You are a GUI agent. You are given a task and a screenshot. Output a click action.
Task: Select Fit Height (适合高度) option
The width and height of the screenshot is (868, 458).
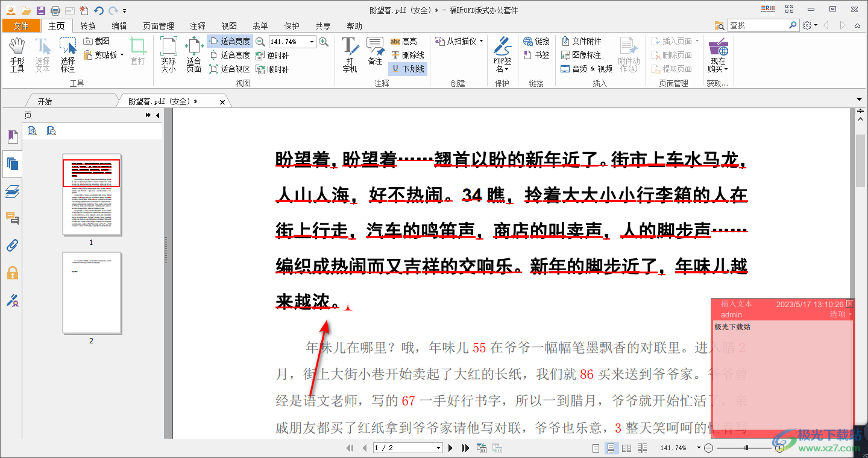point(230,55)
